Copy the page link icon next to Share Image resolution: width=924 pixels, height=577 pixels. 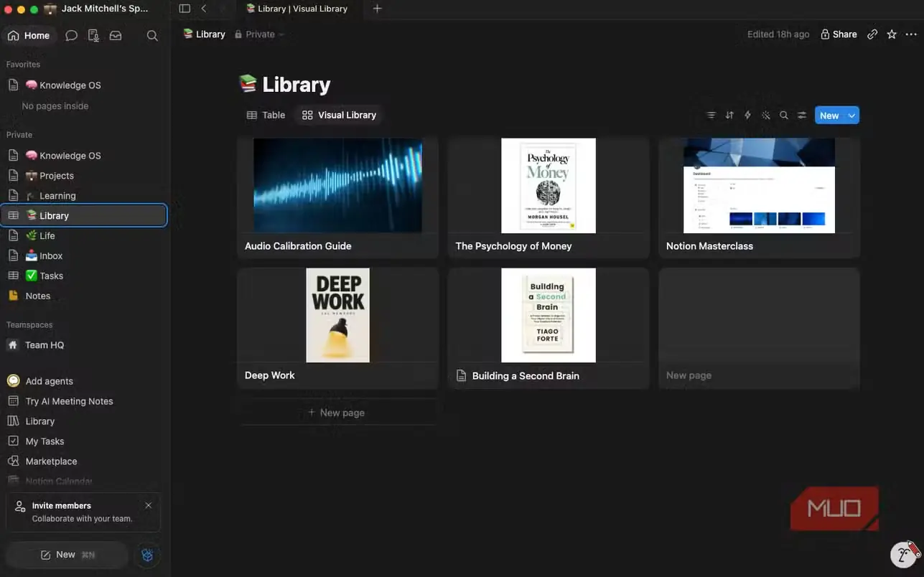pos(872,34)
